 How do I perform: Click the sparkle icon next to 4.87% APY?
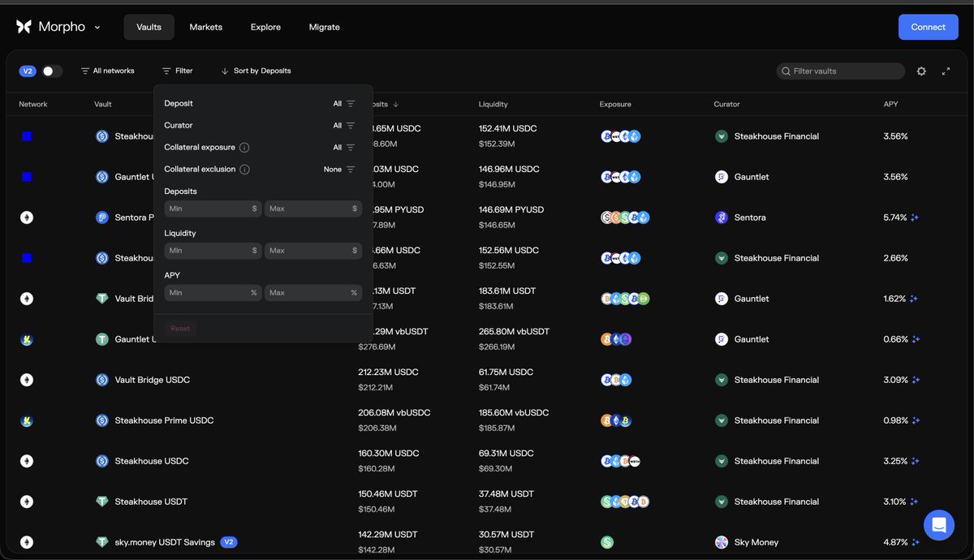coord(915,542)
